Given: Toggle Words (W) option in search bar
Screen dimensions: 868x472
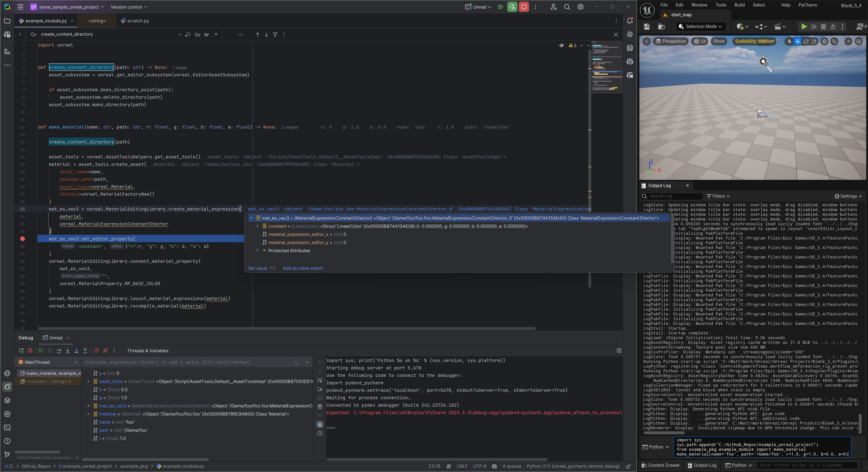Looking at the screenshot, I should [206, 35].
